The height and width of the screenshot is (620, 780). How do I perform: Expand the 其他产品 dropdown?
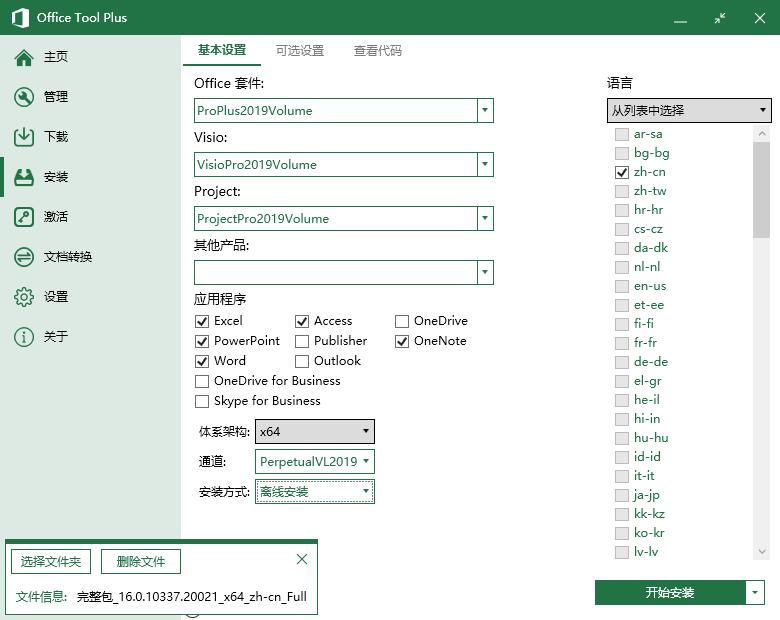pos(485,272)
